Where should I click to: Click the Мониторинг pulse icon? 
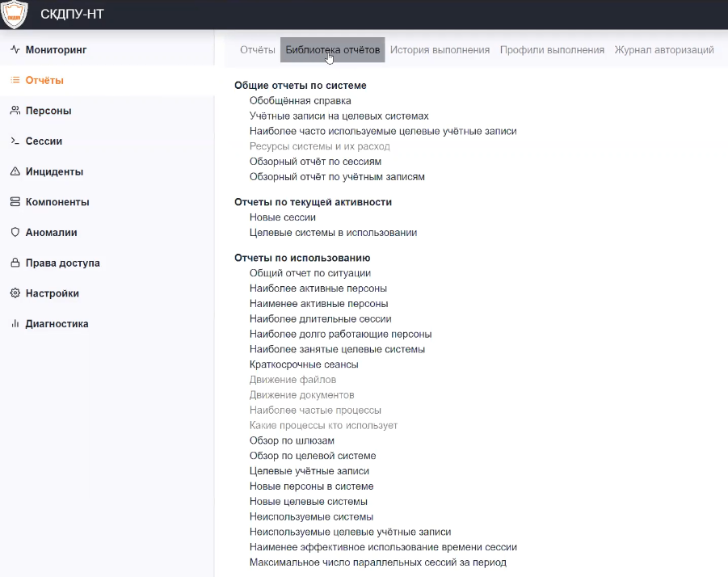coord(15,50)
